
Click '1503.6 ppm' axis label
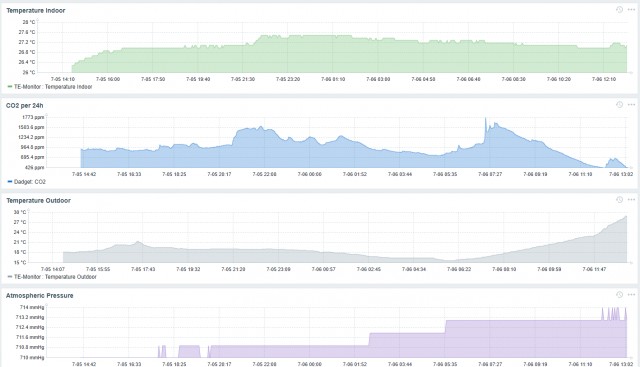[x=31, y=127]
